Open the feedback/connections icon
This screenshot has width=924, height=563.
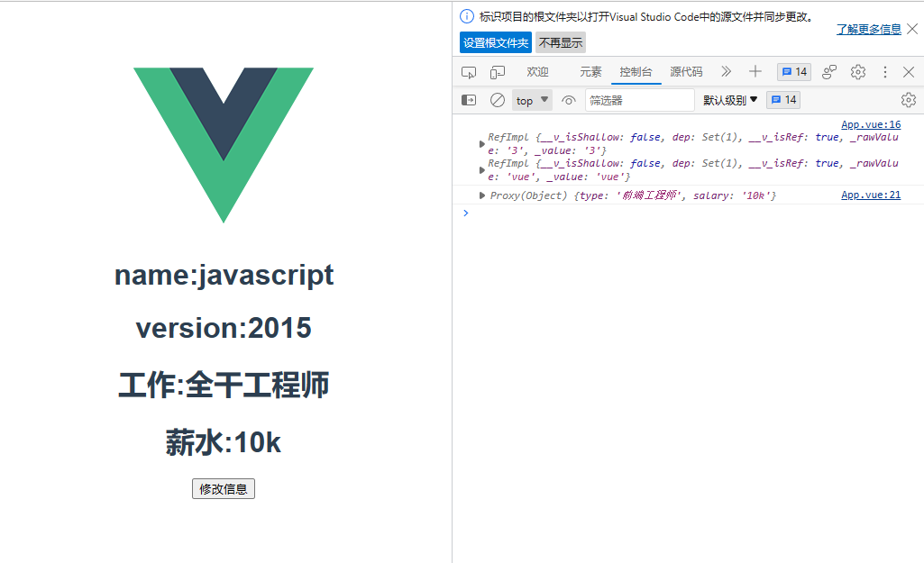click(829, 72)
